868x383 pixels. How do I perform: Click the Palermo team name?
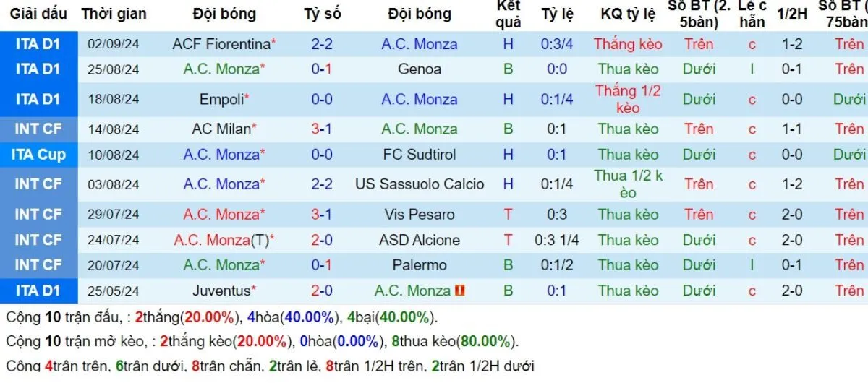point(420,264)
